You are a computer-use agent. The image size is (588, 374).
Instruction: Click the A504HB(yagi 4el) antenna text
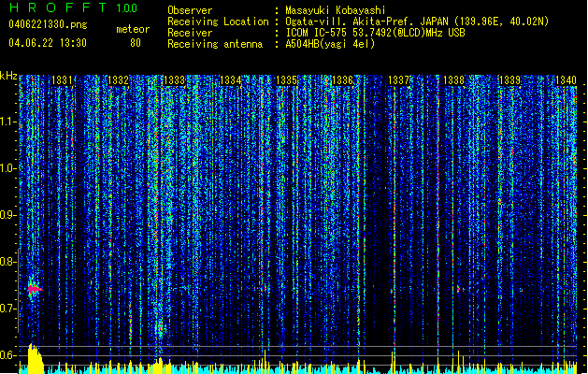coord(330,44)
